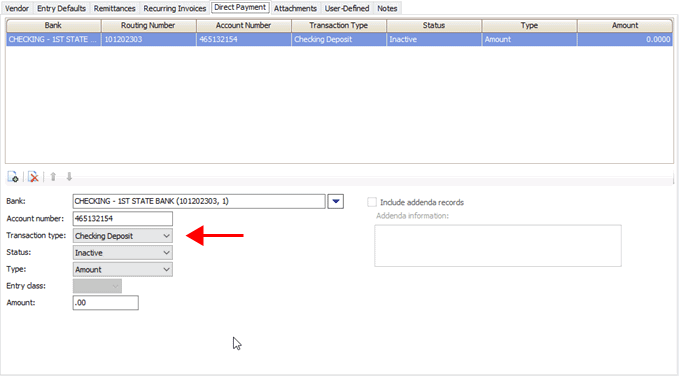Open the Remittances tab

click(x=114, y=8)
